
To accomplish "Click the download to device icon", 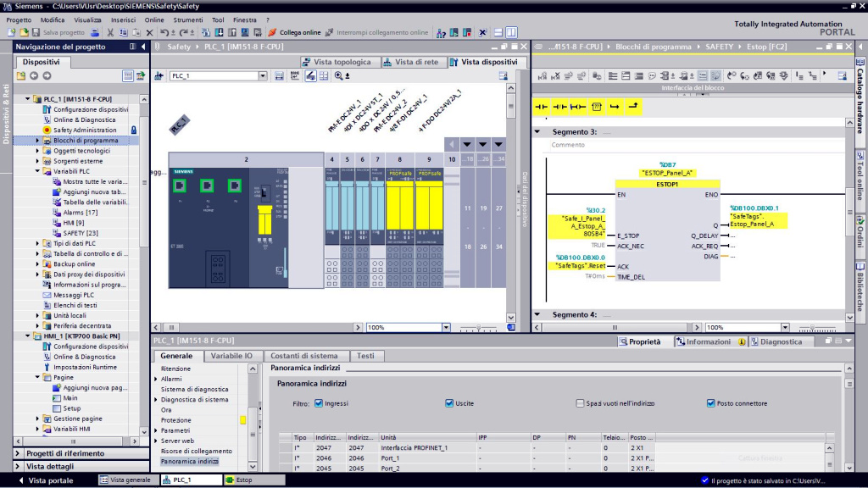I will pos(220,33).
